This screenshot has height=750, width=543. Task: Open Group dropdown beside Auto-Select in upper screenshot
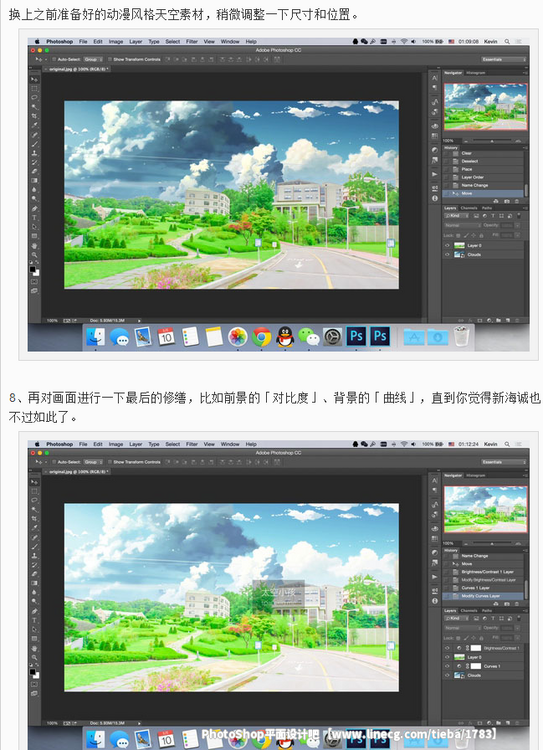click(x=94, y=59)
